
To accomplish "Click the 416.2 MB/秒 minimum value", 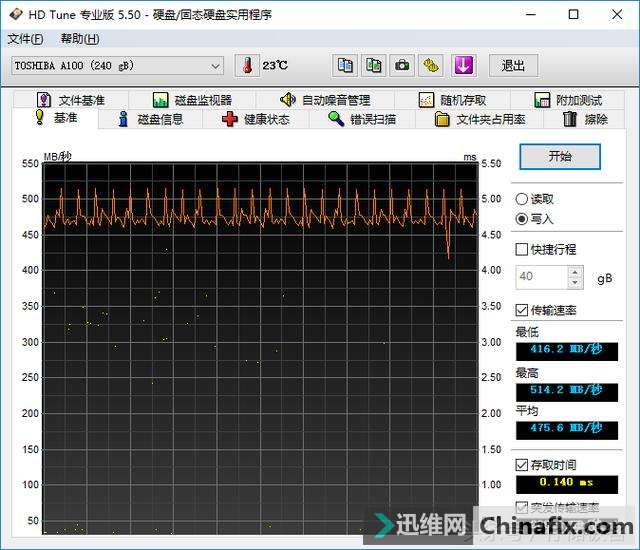I will pos(567,350).
